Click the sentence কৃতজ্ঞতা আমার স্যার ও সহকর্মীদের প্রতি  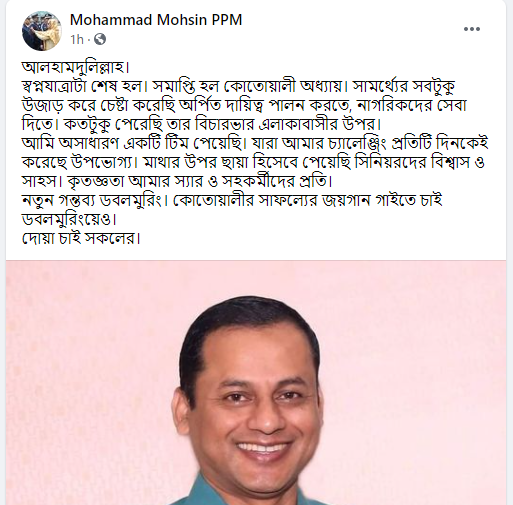pyautogui.click(x=200, y=182)
